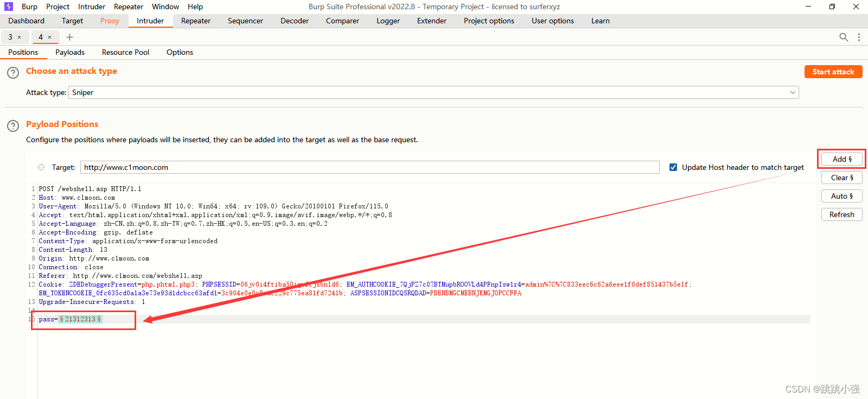Image resolution: width=868 pixels, height=399 pixels.
Task: Open the Intruder Options sub-tab
Action: [180, 52]
